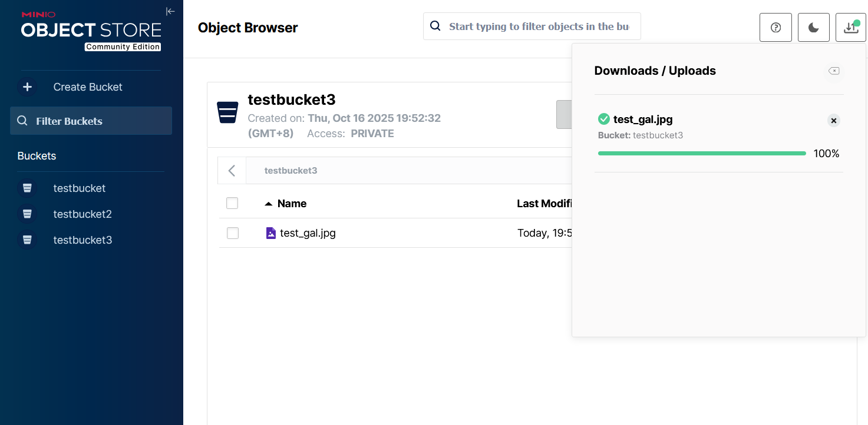Focus the Filter Buckets search field
Viewport: 868px width, 425px height.
[91, 121]
